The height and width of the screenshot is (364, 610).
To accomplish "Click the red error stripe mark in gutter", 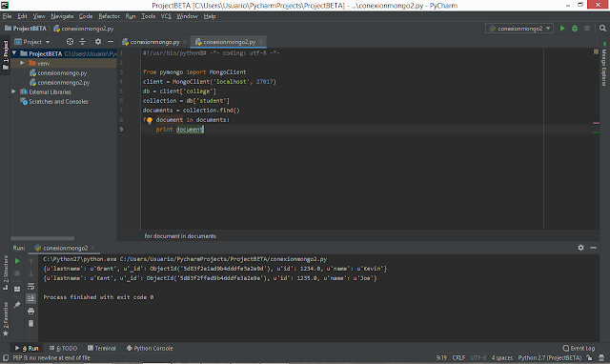I will [596, 123].
